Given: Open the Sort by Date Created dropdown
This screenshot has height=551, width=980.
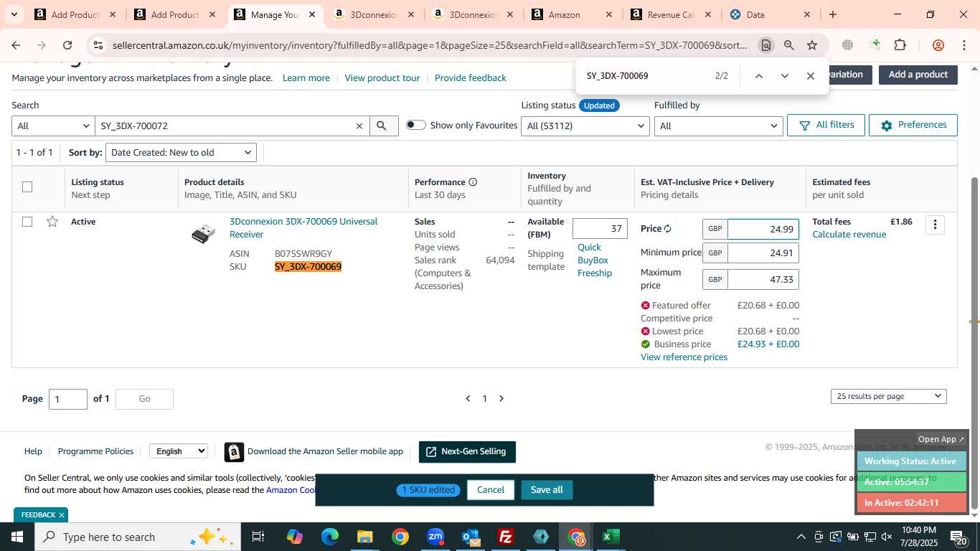Looking at the screenshot, I should pos(181,152).
